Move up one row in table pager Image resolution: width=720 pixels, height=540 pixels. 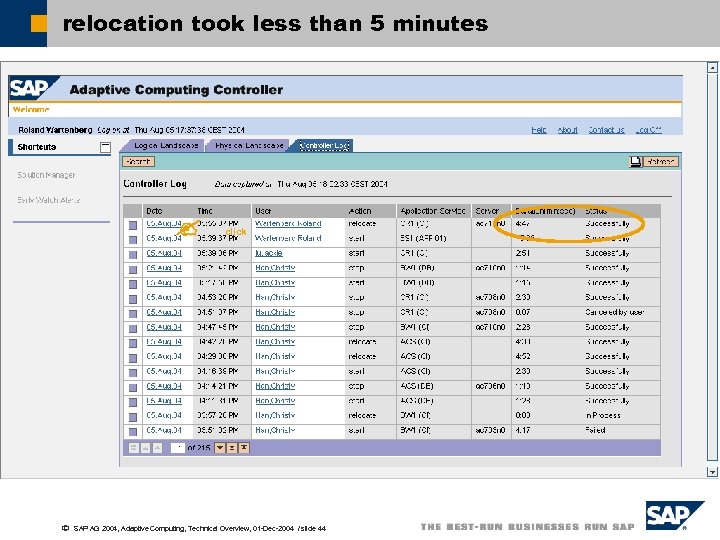[x=158, y=448]
